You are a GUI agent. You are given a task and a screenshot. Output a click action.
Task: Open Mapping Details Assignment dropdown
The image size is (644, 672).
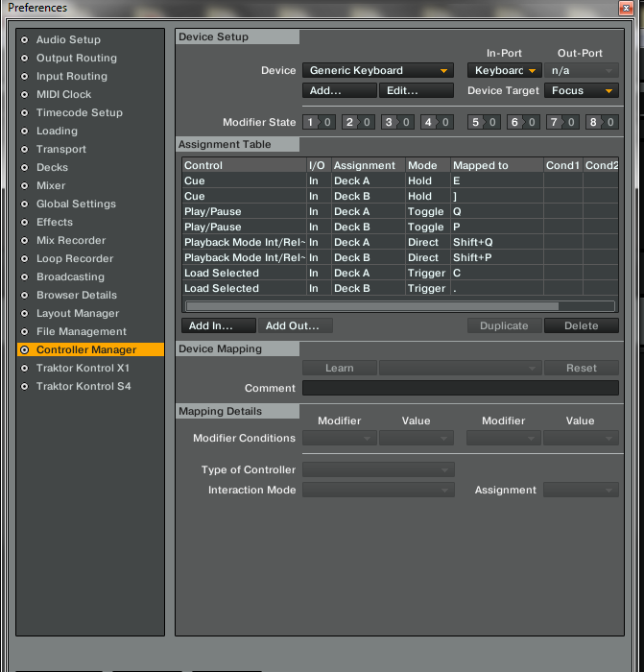point(581,490)
